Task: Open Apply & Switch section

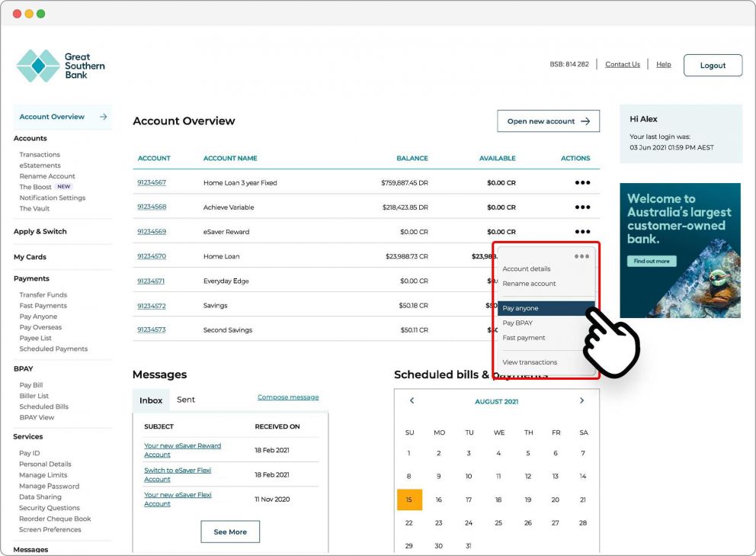Action: [x=40, y=231]
